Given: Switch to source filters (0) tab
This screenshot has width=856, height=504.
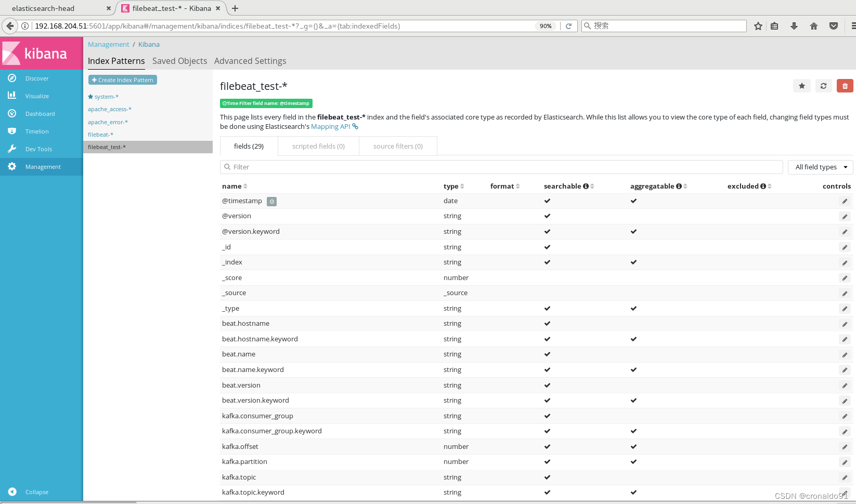Looking at the screenshot, I should pos(398,146).
